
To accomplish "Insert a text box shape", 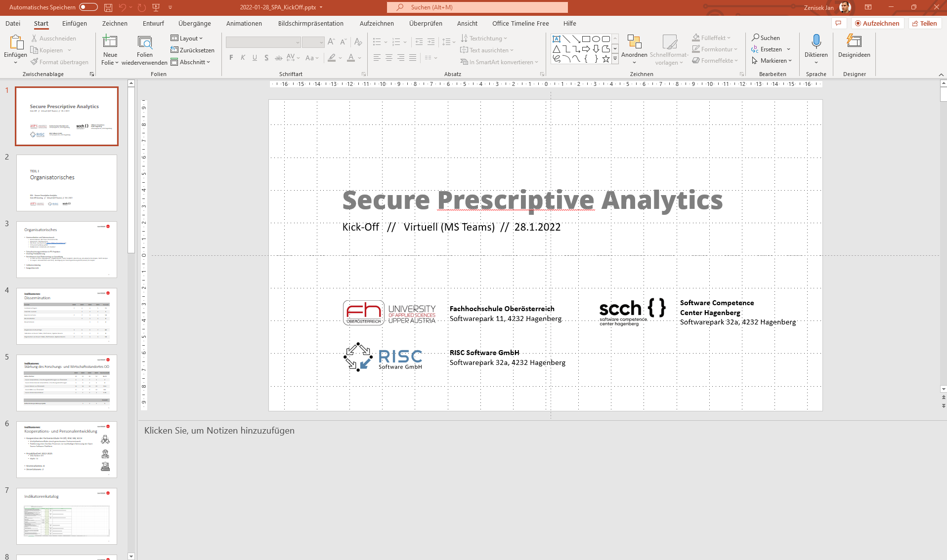I will coord(557,39).
